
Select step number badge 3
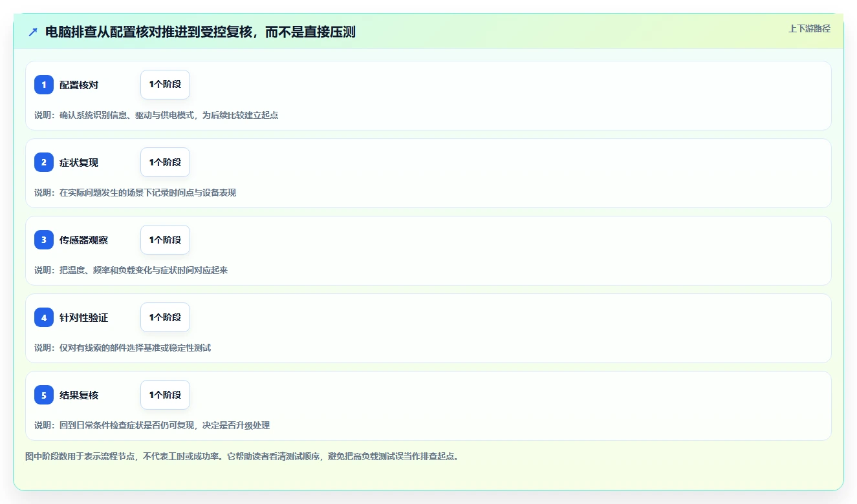click(x=44, y=240)
